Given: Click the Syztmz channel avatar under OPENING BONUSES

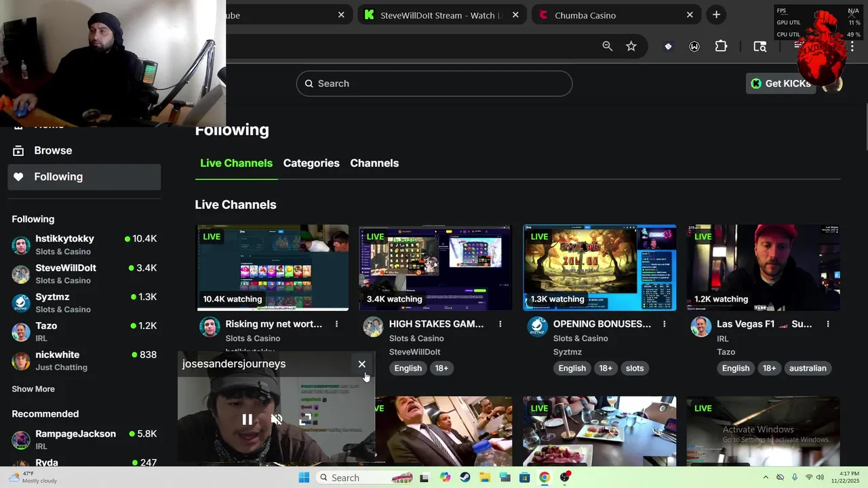Looking at the screenshot, I should click(x=537, y=327).
